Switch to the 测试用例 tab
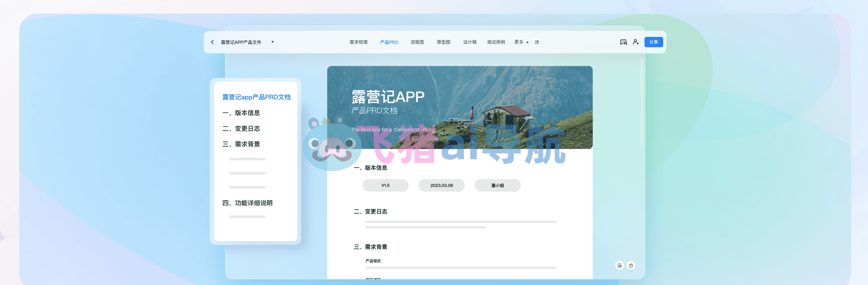 496,42
